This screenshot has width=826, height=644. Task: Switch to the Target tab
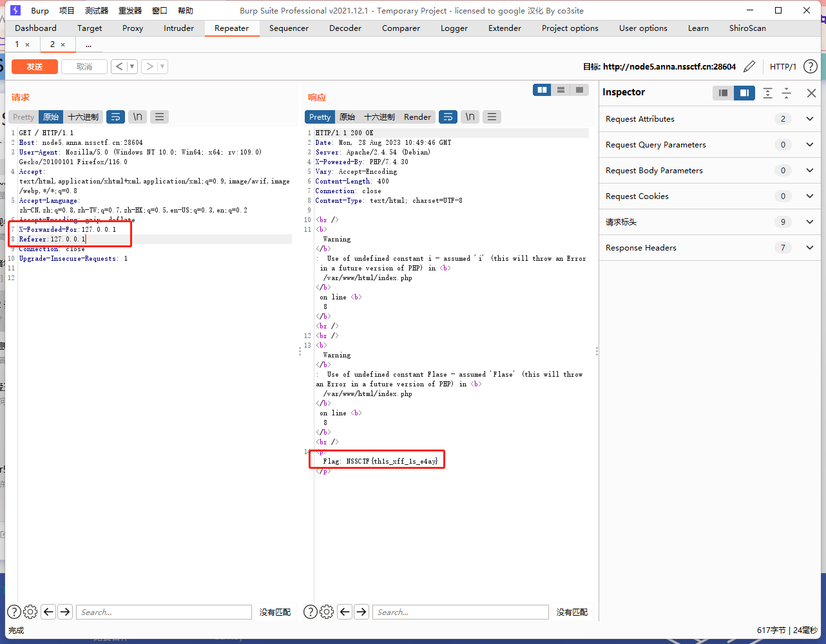pyautogui.click(x=90, y=28)
